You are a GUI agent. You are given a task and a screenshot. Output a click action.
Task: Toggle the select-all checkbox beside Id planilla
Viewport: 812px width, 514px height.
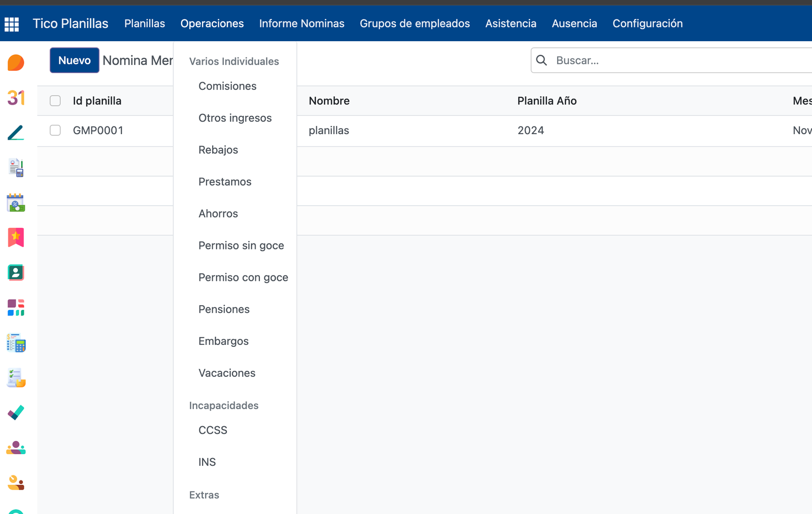[55, 101]
